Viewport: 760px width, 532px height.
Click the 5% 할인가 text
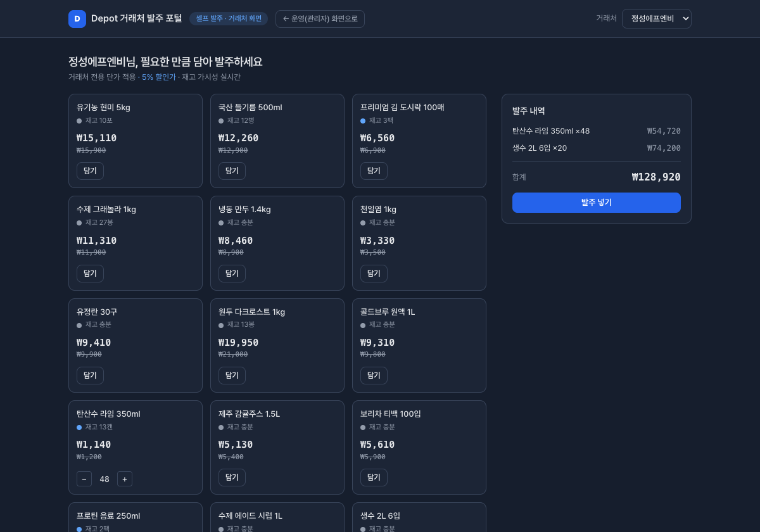pyautogui.click(x=159, y=77)
